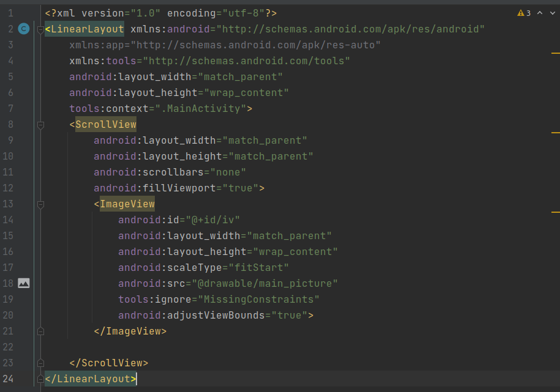The width and height of the screenshot is (560, 392).
Task: Go to next highlighted error arrow
Action: point(553,13)
